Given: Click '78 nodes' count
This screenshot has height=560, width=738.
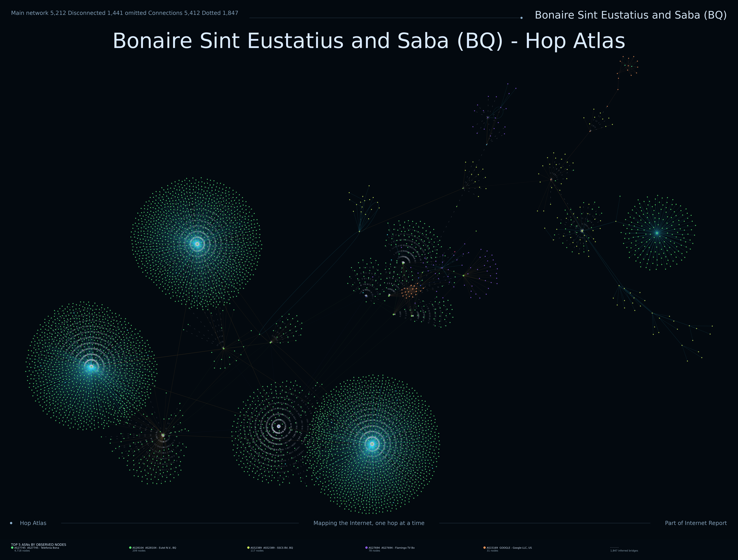Looking at the screenshot, I should pyautogui.click(x=374, y=551).
